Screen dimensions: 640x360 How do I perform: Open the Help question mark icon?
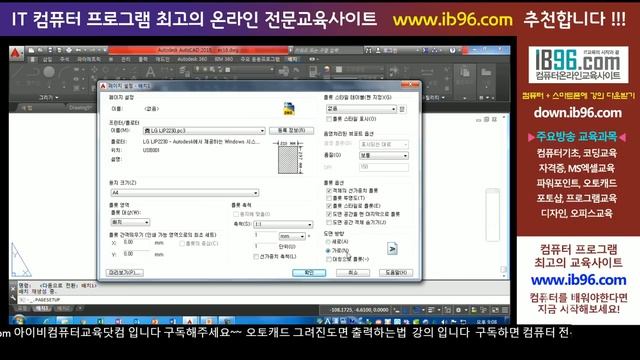(452, 51)
